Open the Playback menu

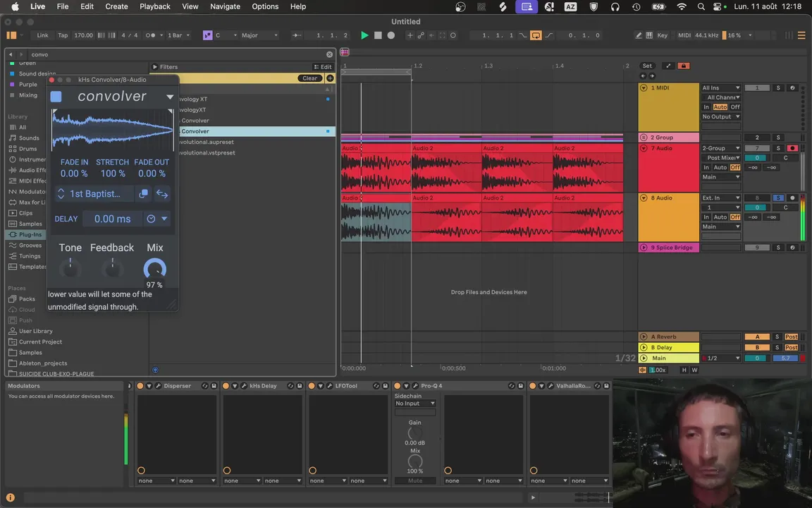pyautogui.click(x=155, y=7)
